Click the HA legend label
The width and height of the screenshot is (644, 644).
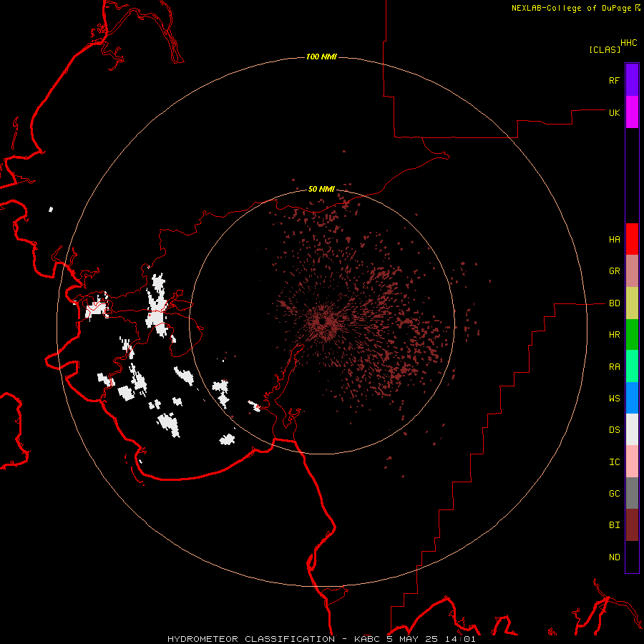[x=614, y=239]
